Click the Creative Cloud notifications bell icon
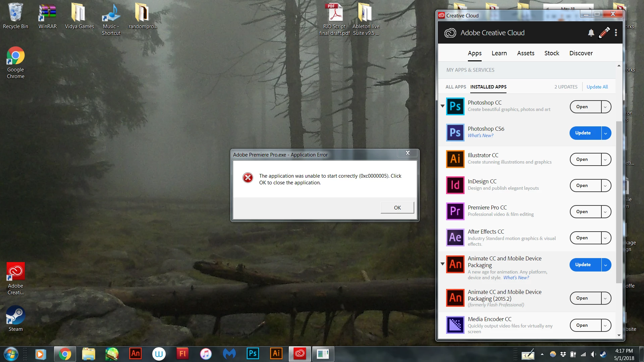The height and width of the screenshot is (362, 644). tap(591, 33)
